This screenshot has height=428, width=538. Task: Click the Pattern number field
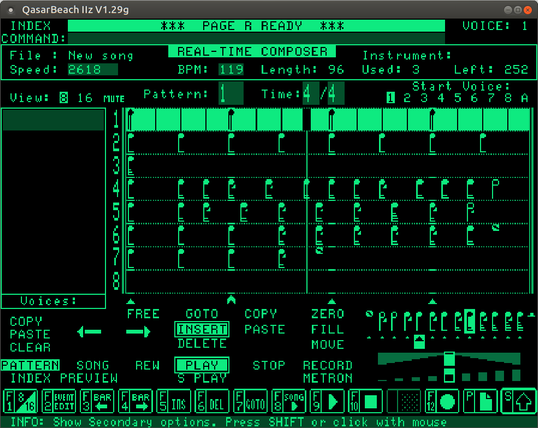pos(231,93)
